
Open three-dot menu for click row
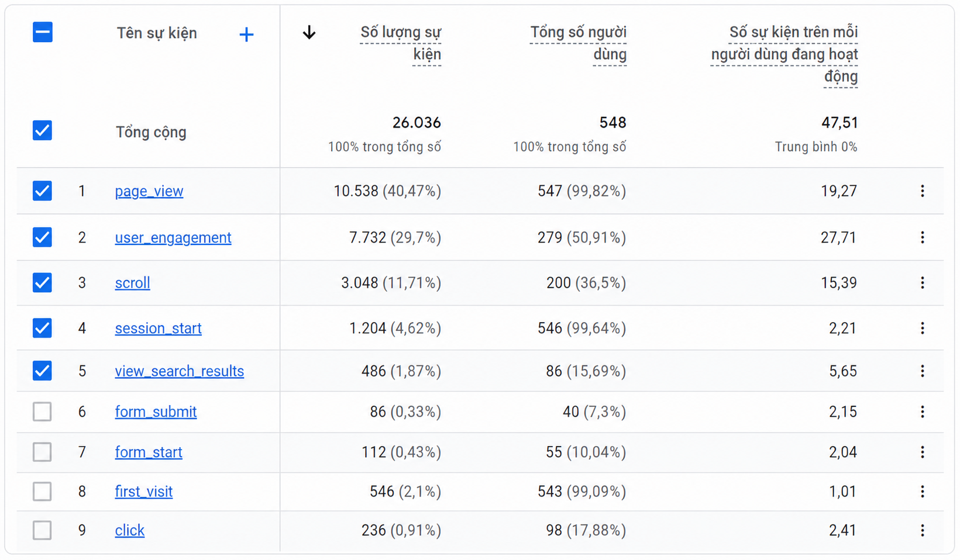click(x=922, y=531)
